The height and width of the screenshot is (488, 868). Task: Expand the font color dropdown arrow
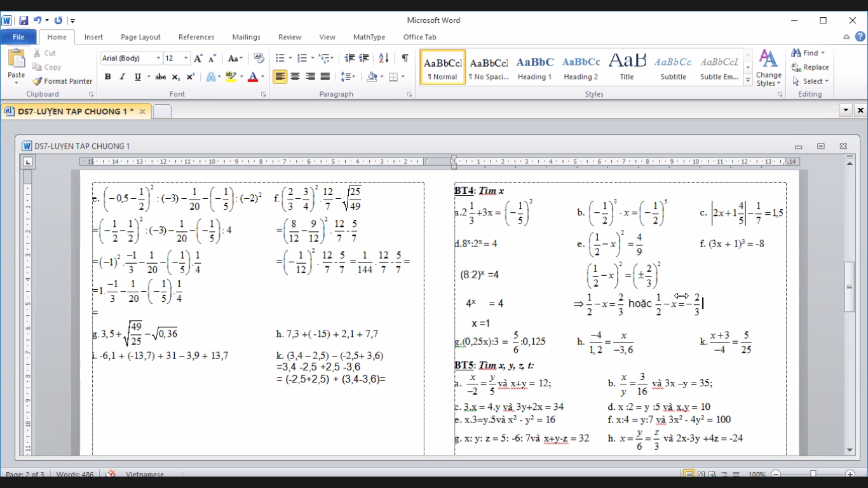(263, 77)
